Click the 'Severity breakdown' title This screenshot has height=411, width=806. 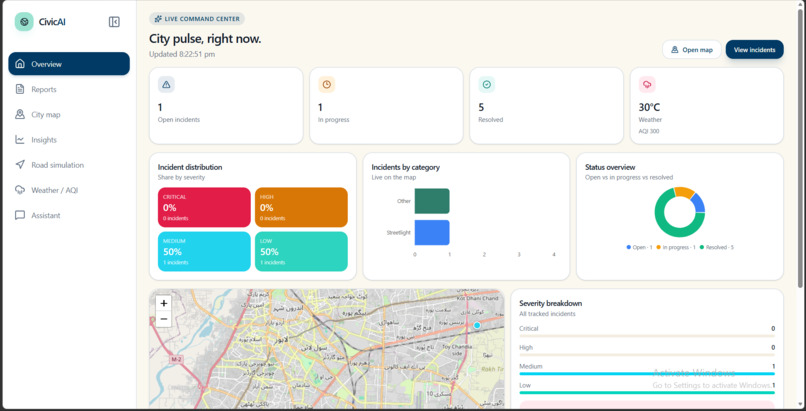coord(551,303)
